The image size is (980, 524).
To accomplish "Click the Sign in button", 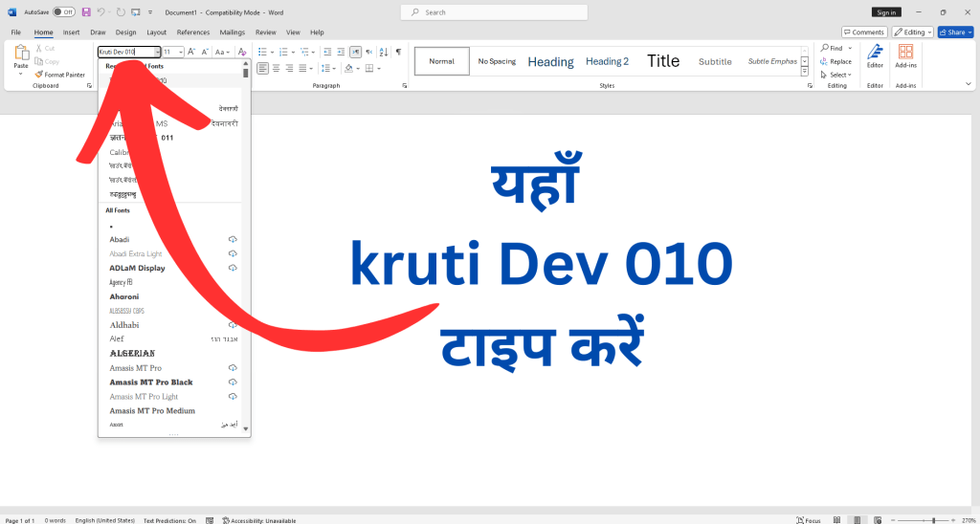I will [x=886, y=11].
